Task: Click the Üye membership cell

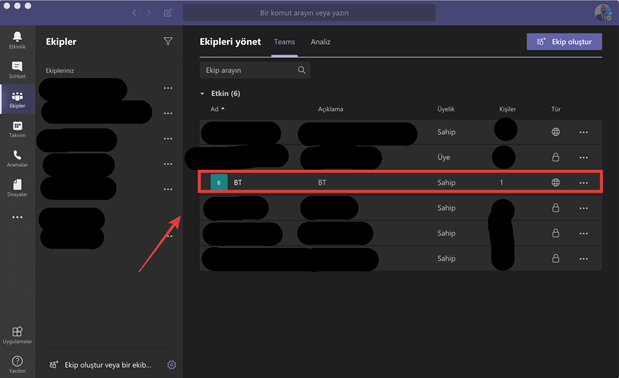Action: point(443,157)
